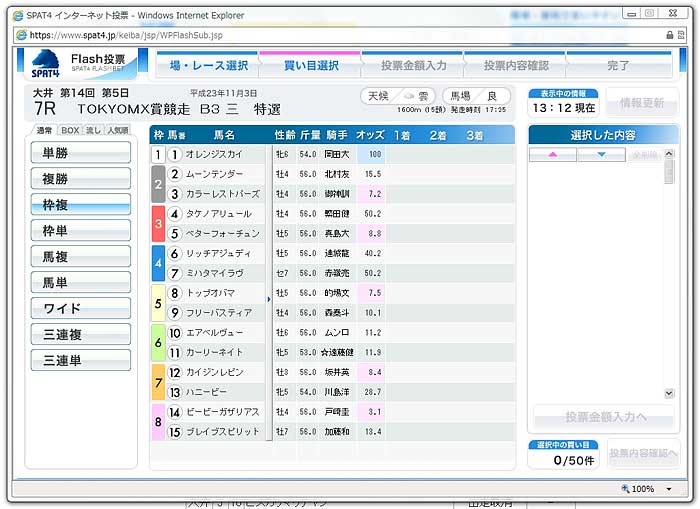Select red frame number 3 badge
Screen dimensions: 700x509
[x=157, y=223]
